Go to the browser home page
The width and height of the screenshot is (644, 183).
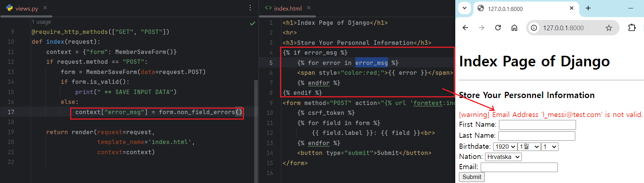coord(514,28)
